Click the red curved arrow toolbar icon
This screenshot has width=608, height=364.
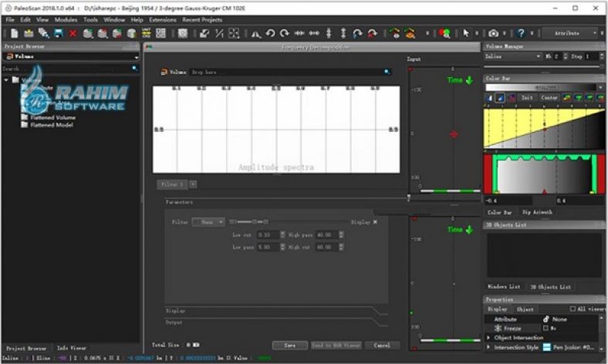pos(372,34)
